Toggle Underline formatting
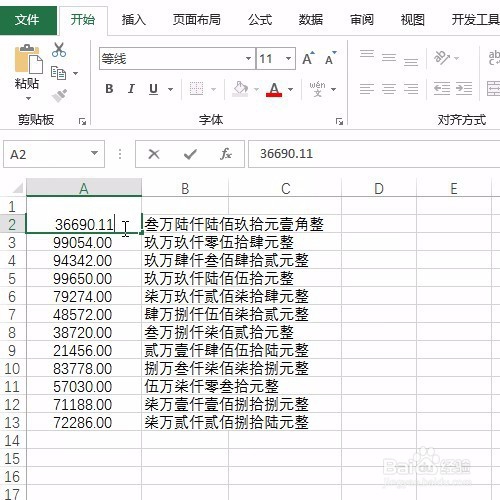This screenshot has width=500, height=500. (x=153, y=89)
